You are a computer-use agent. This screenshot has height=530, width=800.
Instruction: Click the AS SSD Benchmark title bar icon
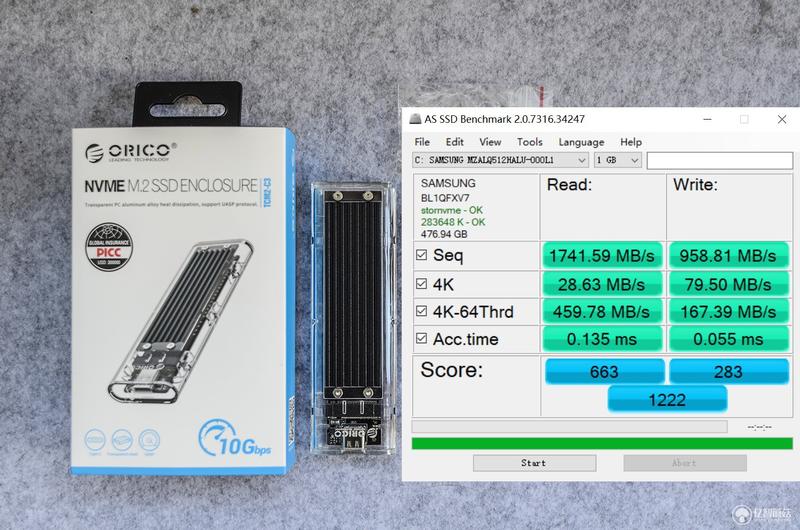415,119
